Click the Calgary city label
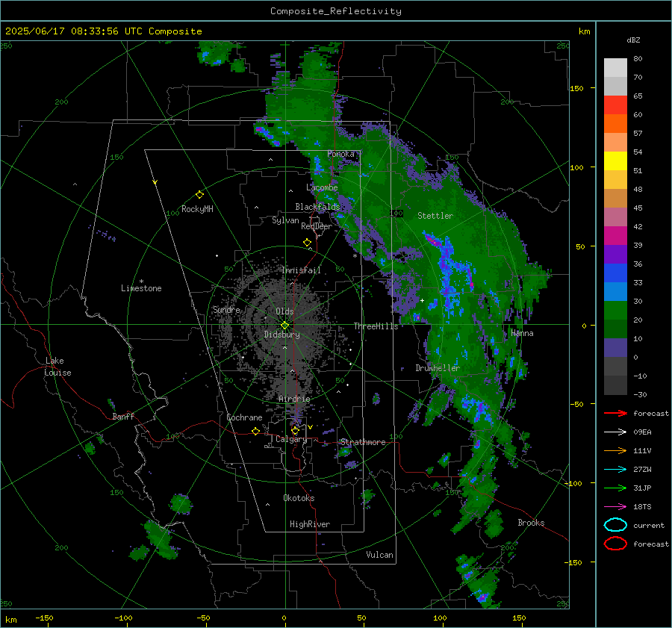This screenshot has height=628, width=672. coord(291,439)
